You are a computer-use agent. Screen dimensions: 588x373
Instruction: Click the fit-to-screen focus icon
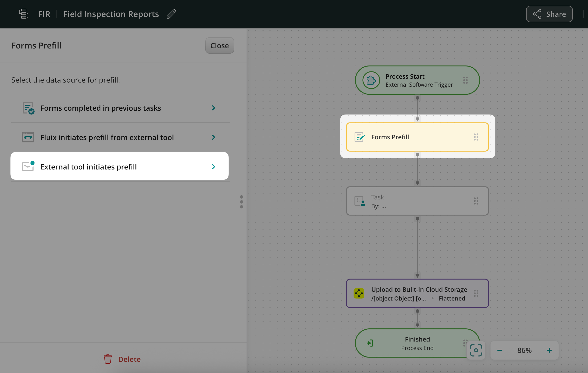coord(476,350)
